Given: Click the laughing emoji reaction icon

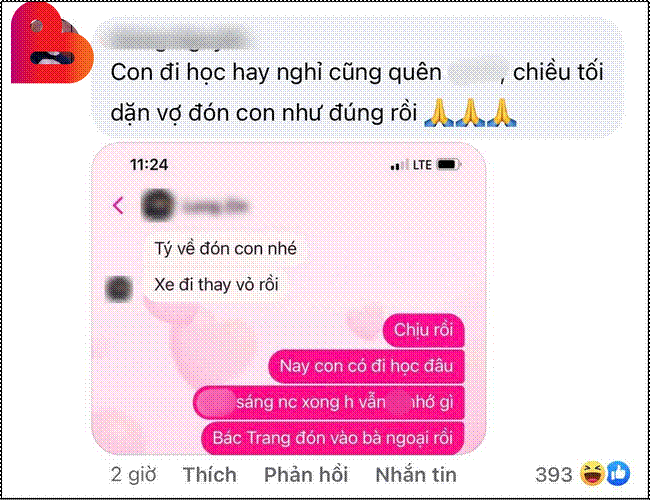Looking at the screenshot, I should pos(592,473).
